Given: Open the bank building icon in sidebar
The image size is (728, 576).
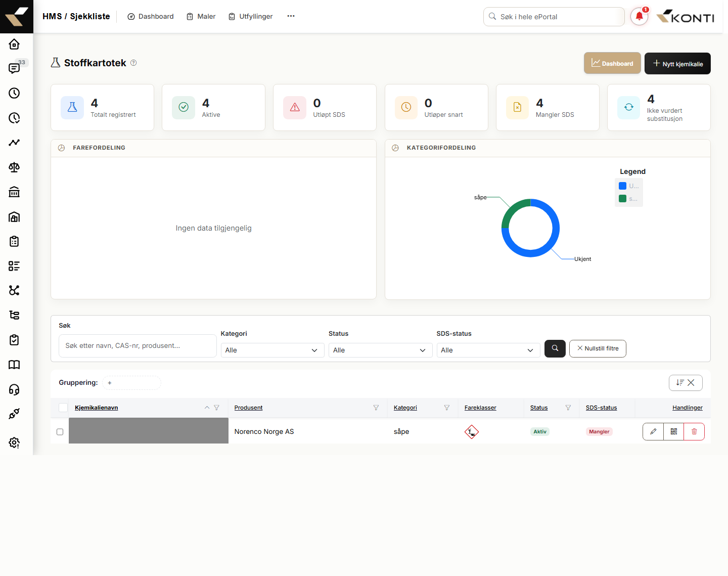Looking at the screenshot, I should coord(14,192).
